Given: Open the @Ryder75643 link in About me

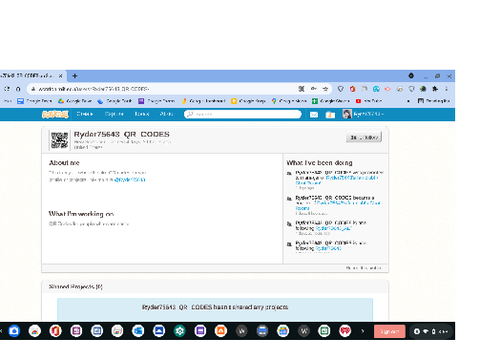Looking at the screenshot, I should [130, 180].
